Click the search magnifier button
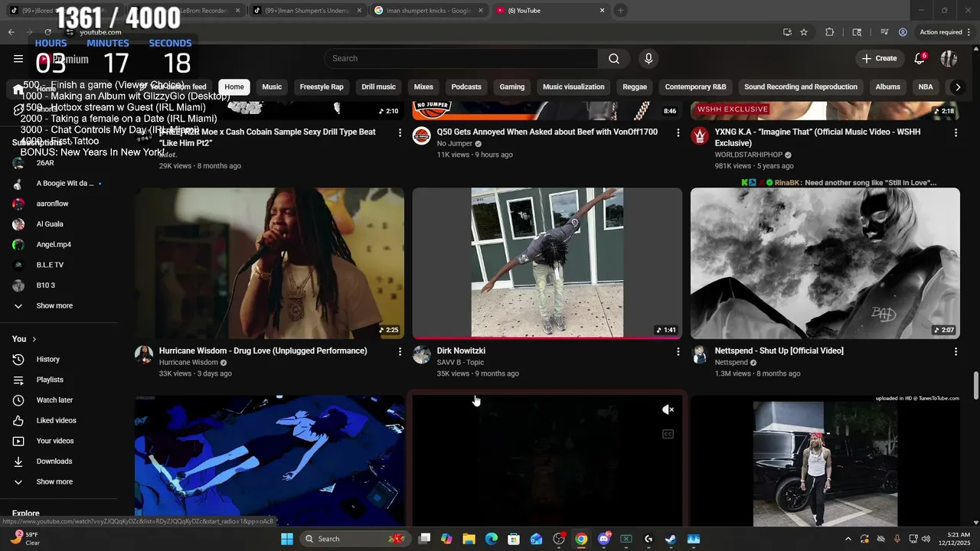 pos(614,59)
